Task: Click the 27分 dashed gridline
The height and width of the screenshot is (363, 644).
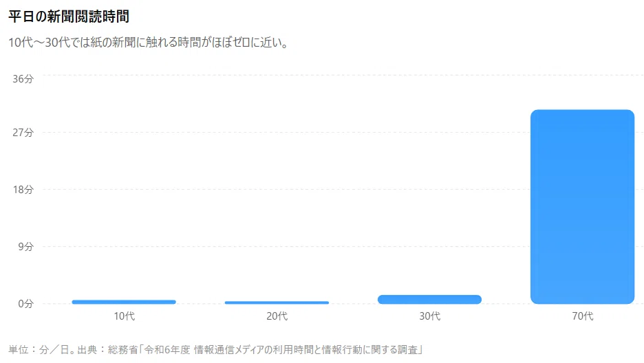Action: pos(343,133)
